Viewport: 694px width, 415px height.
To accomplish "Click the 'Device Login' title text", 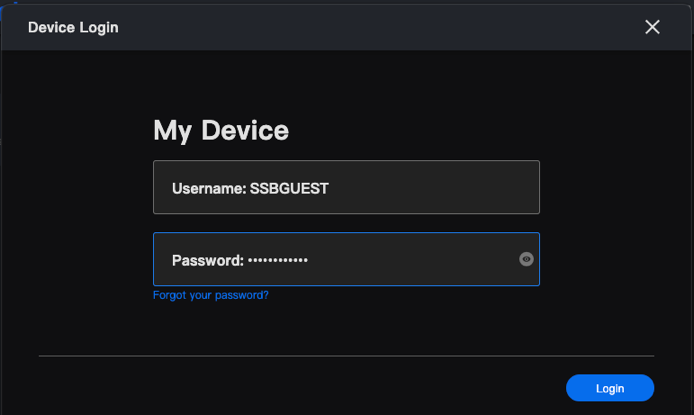I will [73, 27].
